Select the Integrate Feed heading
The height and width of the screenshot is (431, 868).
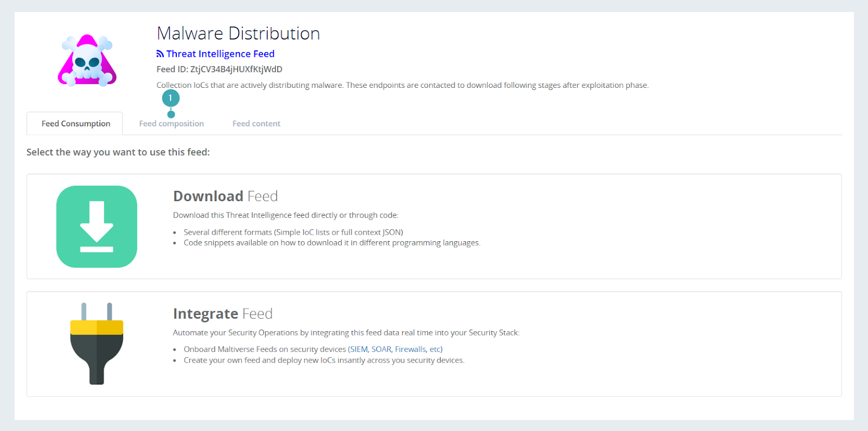[x=222, y=314]
